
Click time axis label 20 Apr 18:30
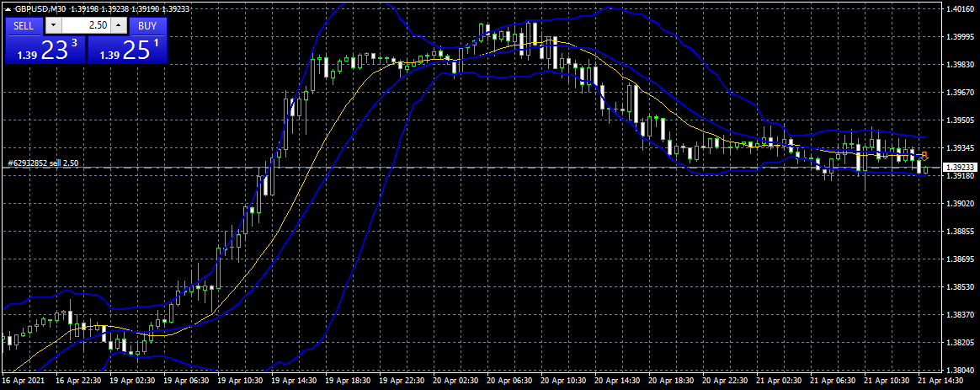point(670,380)
